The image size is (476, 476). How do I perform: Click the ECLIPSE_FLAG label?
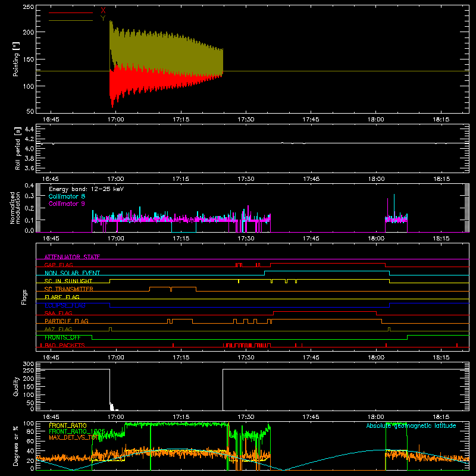pos(65,305)
